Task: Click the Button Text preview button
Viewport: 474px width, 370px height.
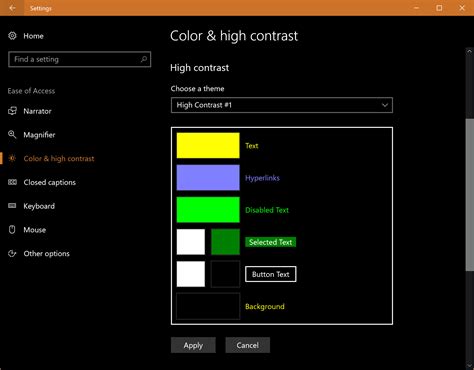Action: click(x=270, y=274)
